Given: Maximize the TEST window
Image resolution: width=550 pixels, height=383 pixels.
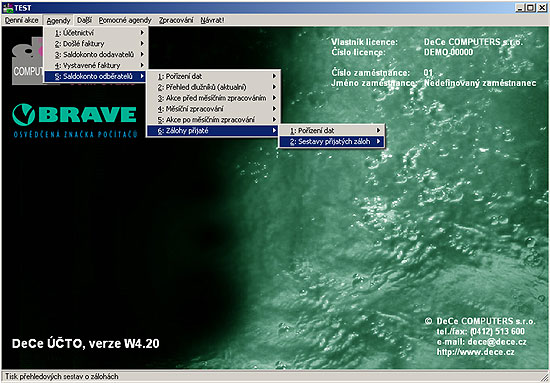Looking at the screenshot, I should (x=531, y=8).
